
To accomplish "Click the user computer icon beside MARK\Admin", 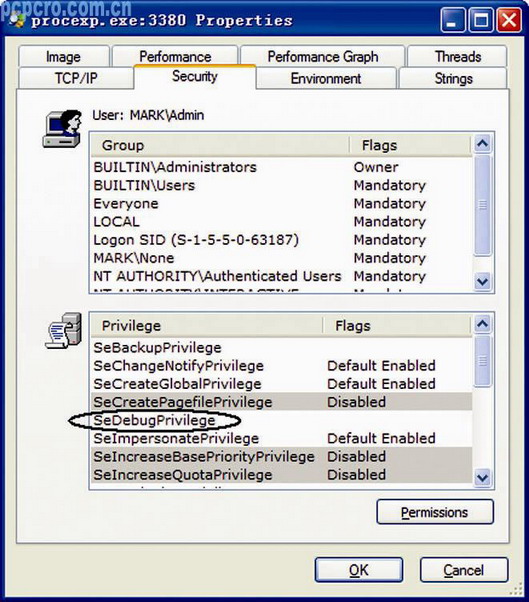I will coord(62,129).
